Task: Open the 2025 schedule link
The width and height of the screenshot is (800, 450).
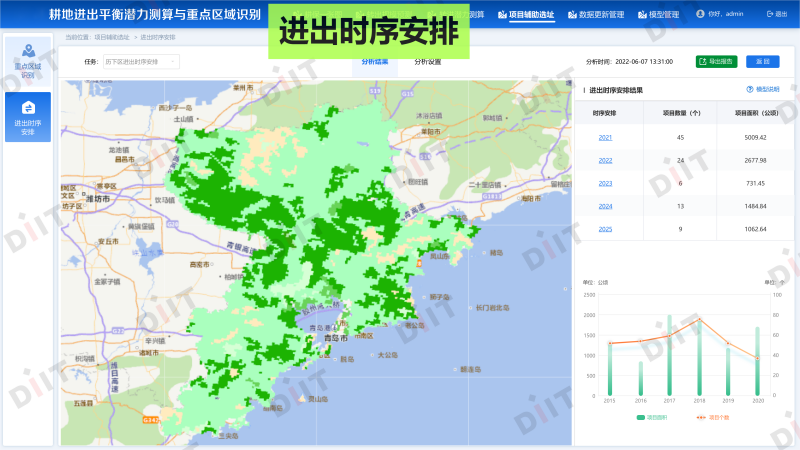Action: [x=605, y=229]
